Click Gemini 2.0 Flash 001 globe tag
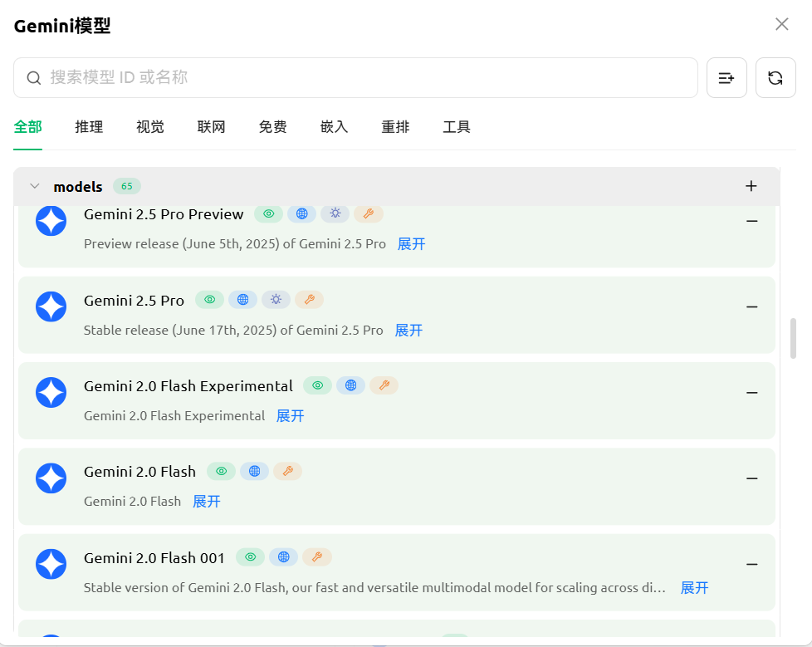This screenshot has width=812, height=647. tap(283, 557)
